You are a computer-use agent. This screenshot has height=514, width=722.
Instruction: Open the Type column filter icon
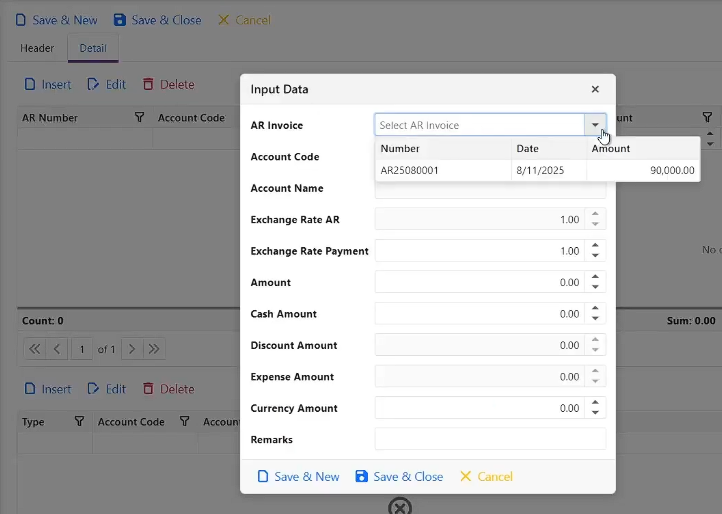pyautogui.click(x=79, y=421)
